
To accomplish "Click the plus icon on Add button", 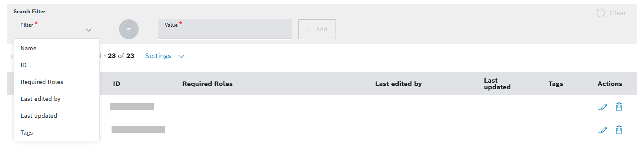I will [309, 30].
